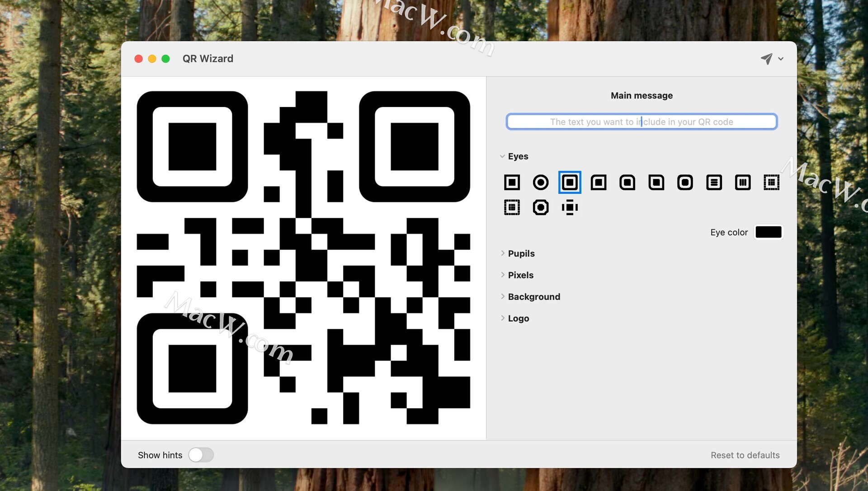This screenshot has width=868, height=491.
Task: Select the octagonal eye style
Action: (x=541, y=207)
